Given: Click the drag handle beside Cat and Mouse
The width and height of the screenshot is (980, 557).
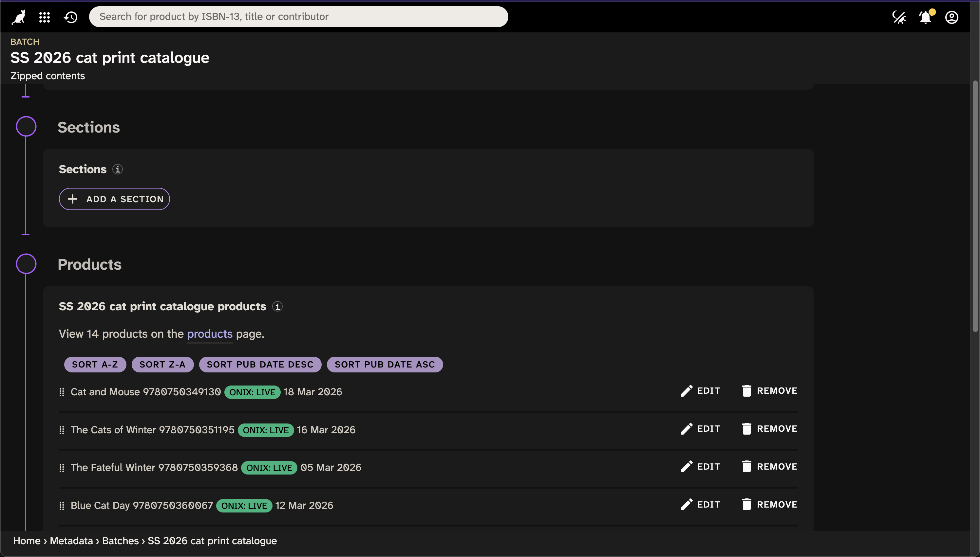Looking at the screenshot, I should (62, 392).
